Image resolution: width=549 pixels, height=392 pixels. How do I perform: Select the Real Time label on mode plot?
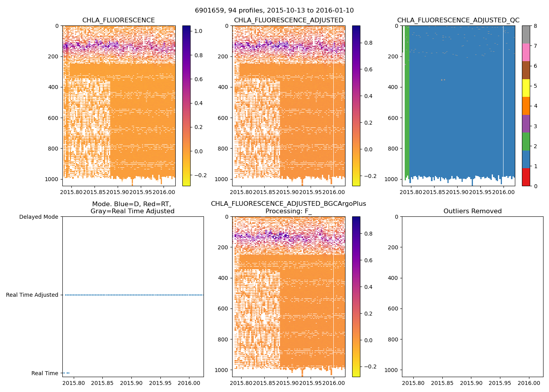(45, 373)
